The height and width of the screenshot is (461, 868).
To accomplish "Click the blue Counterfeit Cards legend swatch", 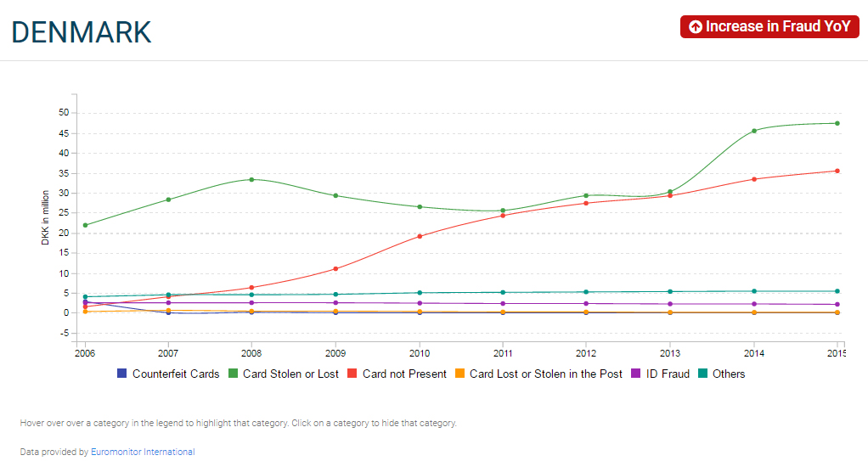I will 121,374.
